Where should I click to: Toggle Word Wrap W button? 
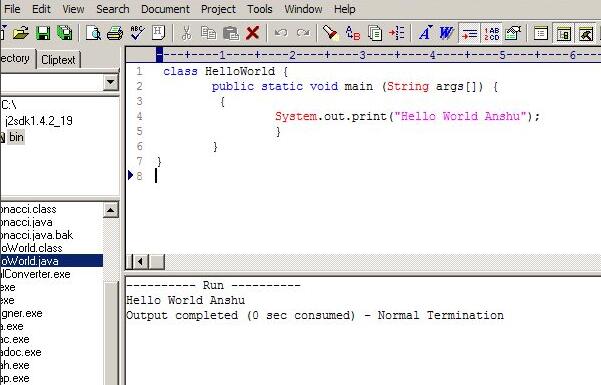click(x=446, y=33)
